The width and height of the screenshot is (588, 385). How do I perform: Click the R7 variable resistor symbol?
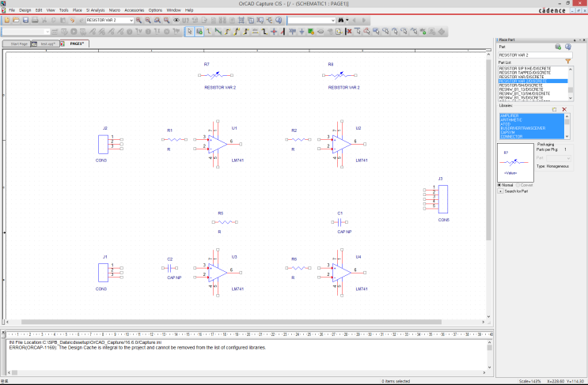pyautogui.click(x=215, y=75)
